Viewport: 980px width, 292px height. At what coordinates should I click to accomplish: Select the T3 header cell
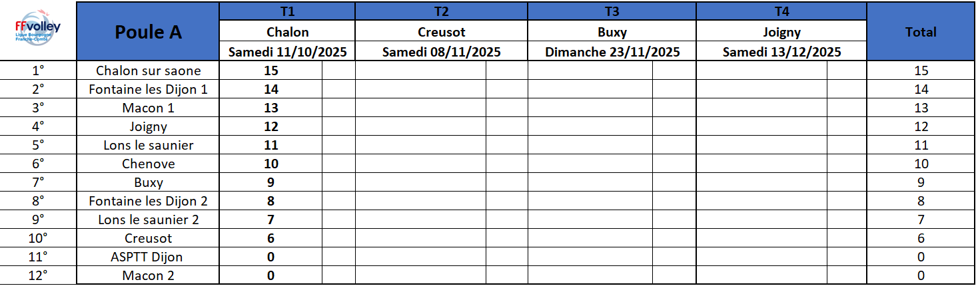(612, 11)
